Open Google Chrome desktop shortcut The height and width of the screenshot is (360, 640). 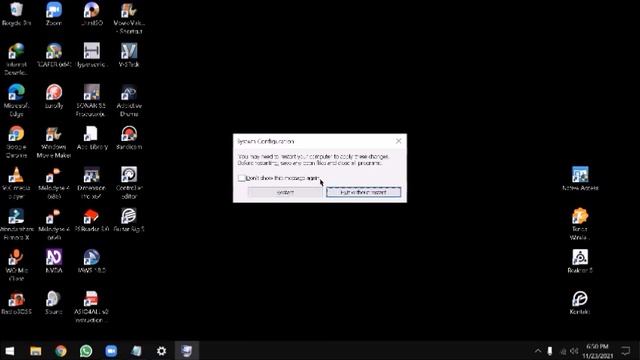[16, 142]
